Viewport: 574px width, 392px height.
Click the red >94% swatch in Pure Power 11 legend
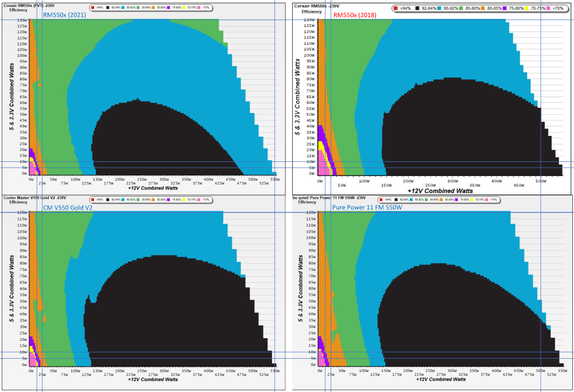[x=381, y=200]
